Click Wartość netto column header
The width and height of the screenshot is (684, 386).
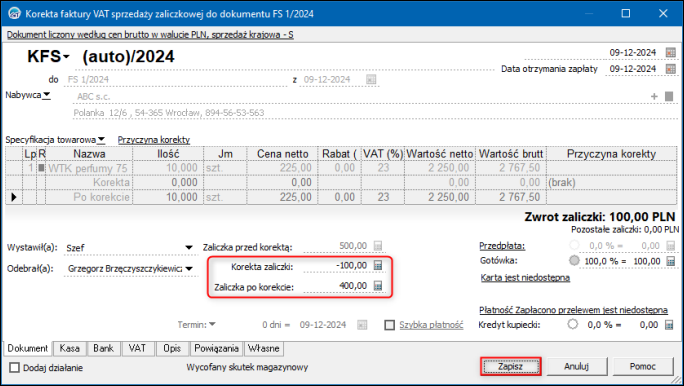coord(440,154)
